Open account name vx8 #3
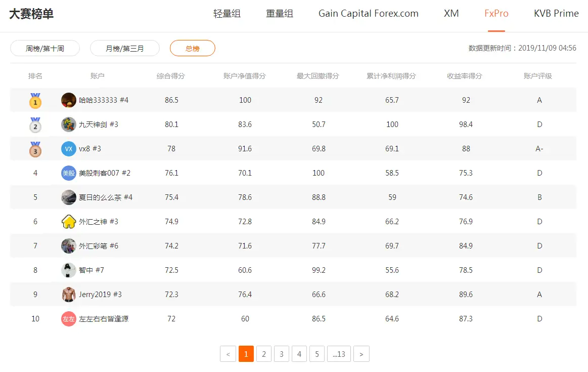588x372 pixels. (89, 149)
